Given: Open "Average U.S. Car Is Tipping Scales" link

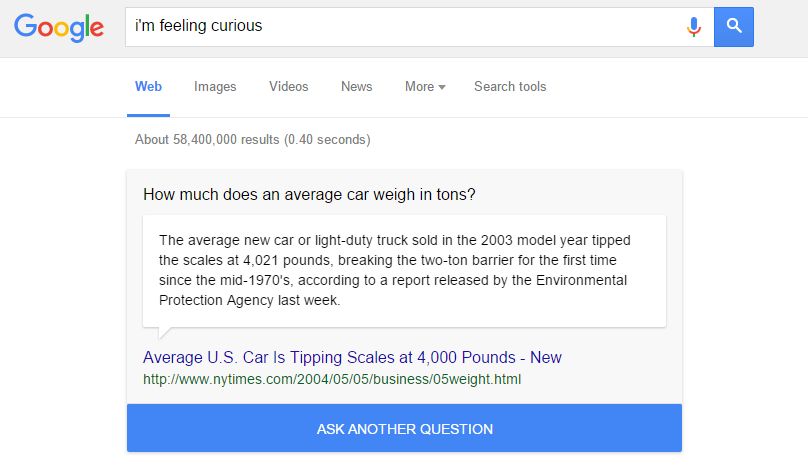Looking at the screenshot, I should pyautogui.click(x=352, y=357).
